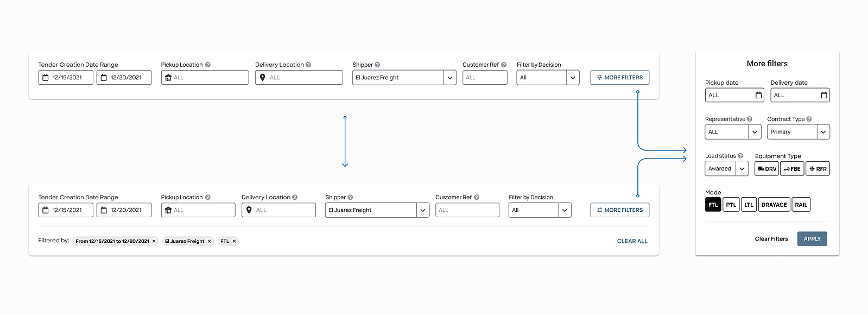This screenshot has height=315, width=868.
Task: Remove the El Juarez Freight filter chip
Action: point(210,241)
